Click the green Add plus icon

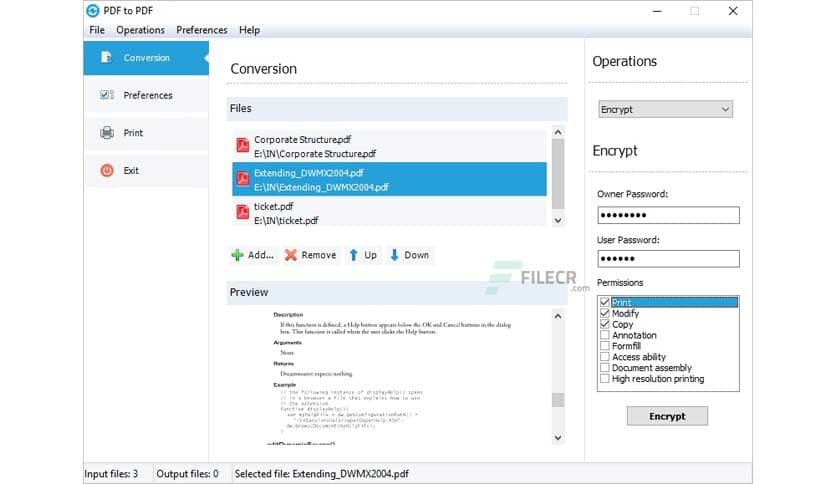(x=237, y=255)
